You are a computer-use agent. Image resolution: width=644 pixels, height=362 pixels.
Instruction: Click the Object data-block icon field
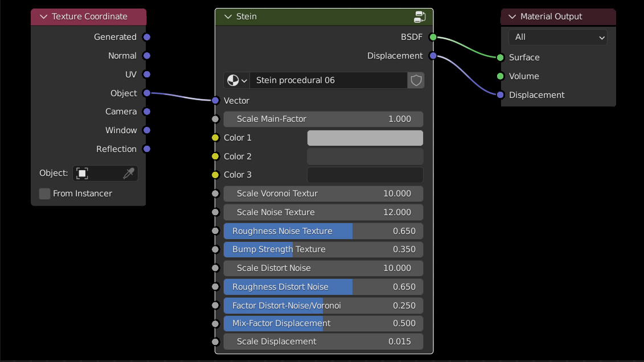coord(83,173)
